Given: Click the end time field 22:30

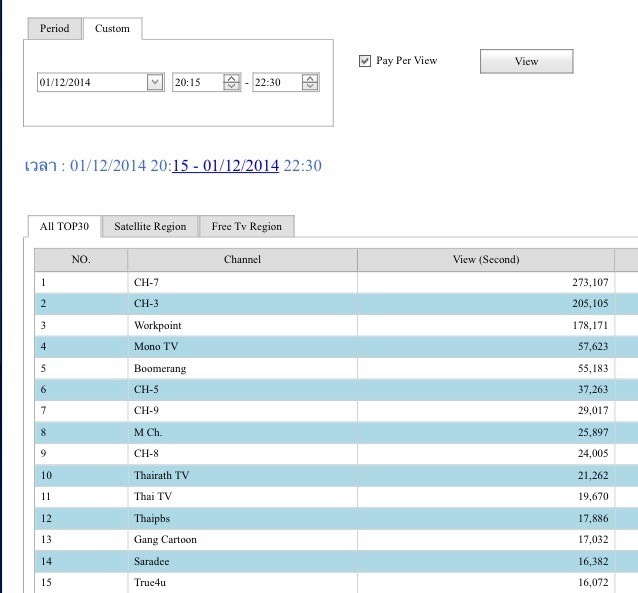Looking at the screenshot, I should coord(277,83).
